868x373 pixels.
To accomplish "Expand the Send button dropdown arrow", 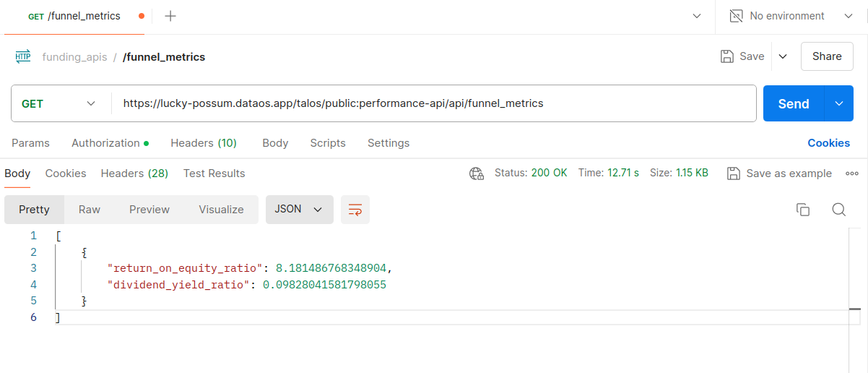I will [x=839, y=103].
